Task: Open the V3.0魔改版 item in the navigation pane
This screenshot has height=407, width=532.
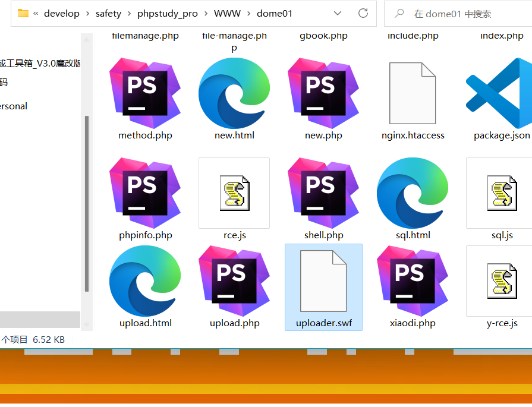Action: (x=40, y=64)
